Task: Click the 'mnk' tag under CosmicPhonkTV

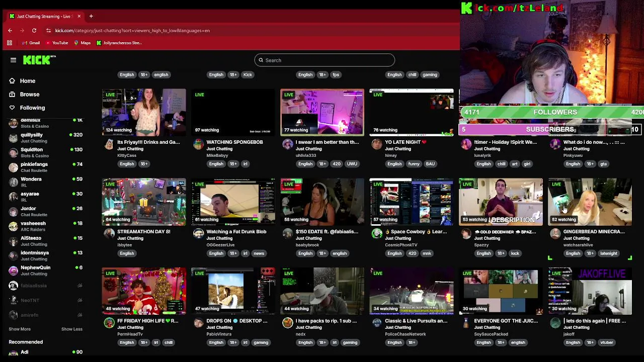Action: point(427,253)
